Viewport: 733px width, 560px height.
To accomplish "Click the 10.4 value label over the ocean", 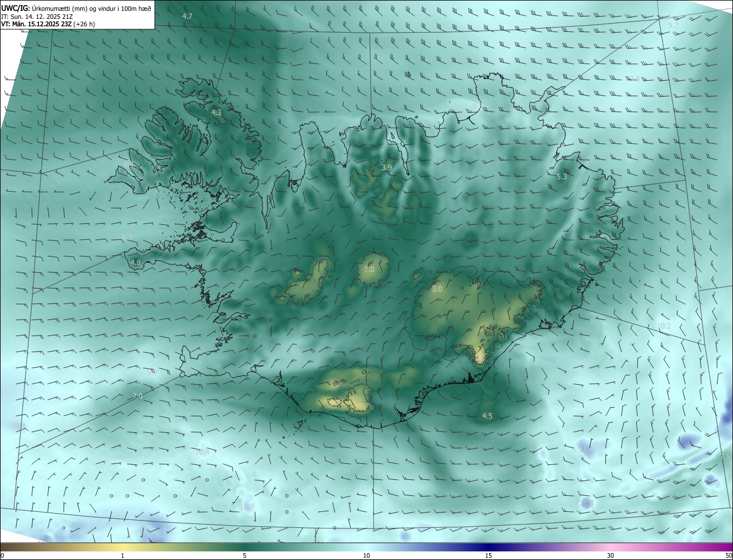I will (202, 452).
